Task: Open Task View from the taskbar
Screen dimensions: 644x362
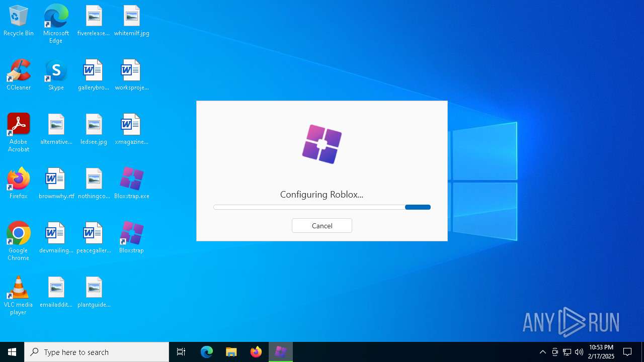Action: [x=181, y=352]
